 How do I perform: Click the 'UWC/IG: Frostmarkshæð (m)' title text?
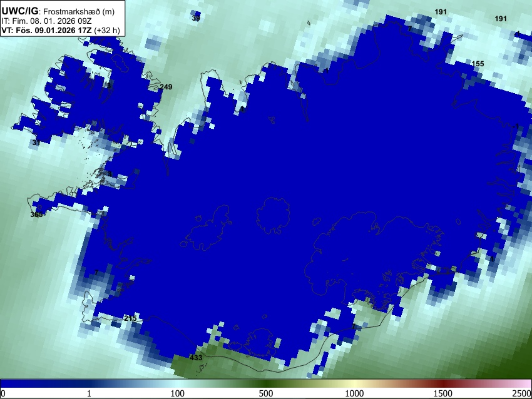[x=58, y=11]
